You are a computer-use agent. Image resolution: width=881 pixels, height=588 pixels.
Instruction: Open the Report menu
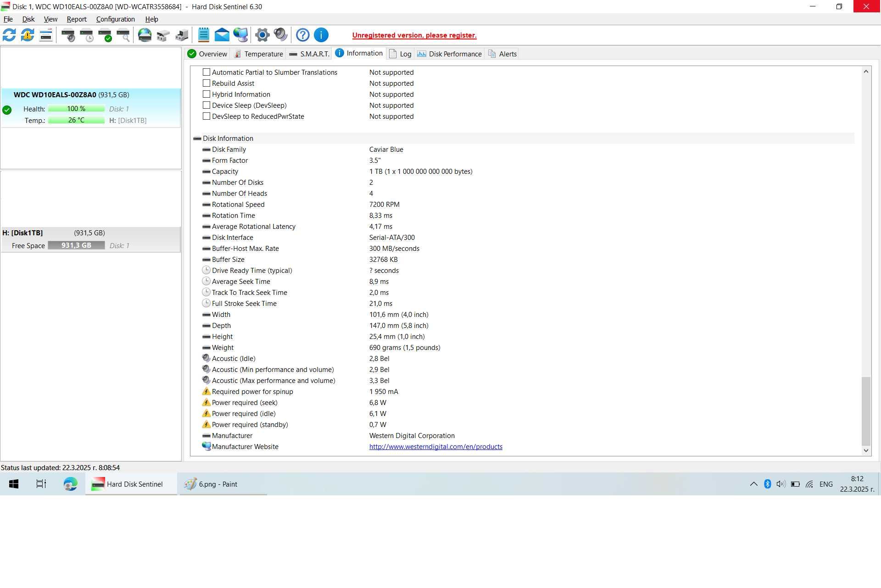[x=77, y=19]
